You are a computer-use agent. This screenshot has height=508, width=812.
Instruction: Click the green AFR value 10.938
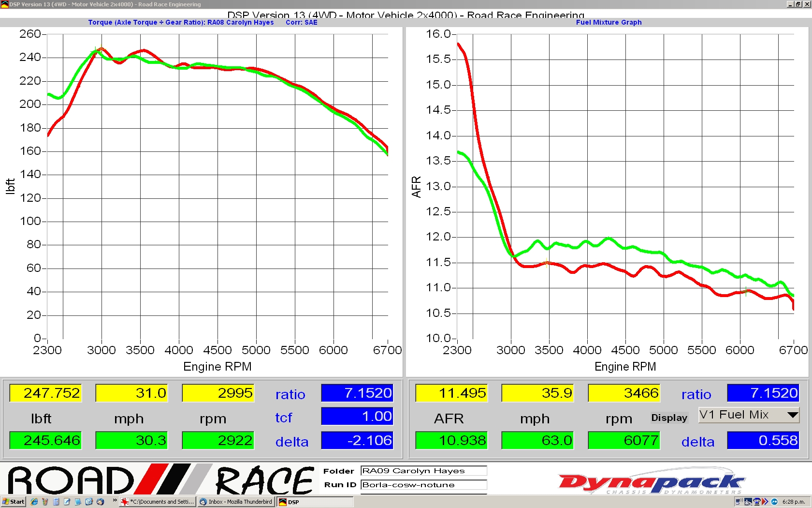click(451, 440)
